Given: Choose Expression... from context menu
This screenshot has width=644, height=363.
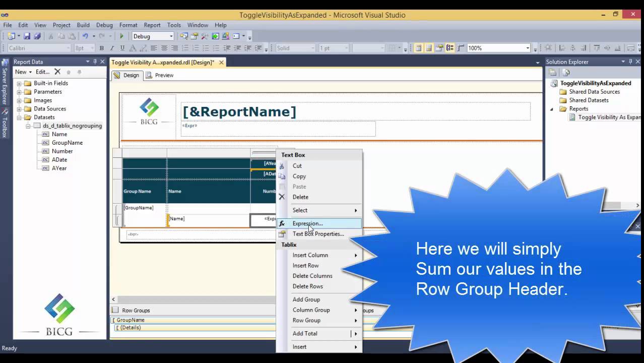Looking at the screenshot, I should click(319, 223).
